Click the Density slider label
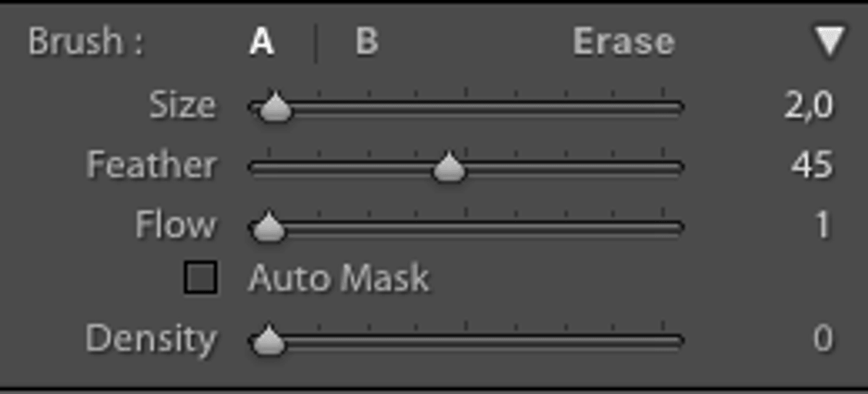868x394 pixels. click(x=150, y=339)
